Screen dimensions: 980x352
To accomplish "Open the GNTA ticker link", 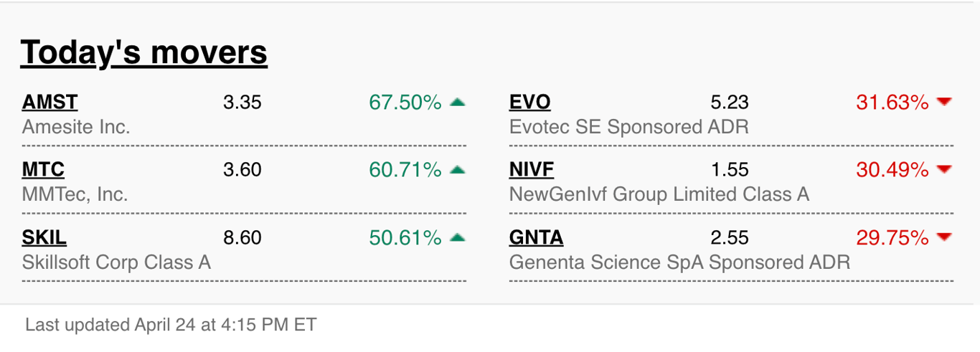I will click(x=536, y=237).
